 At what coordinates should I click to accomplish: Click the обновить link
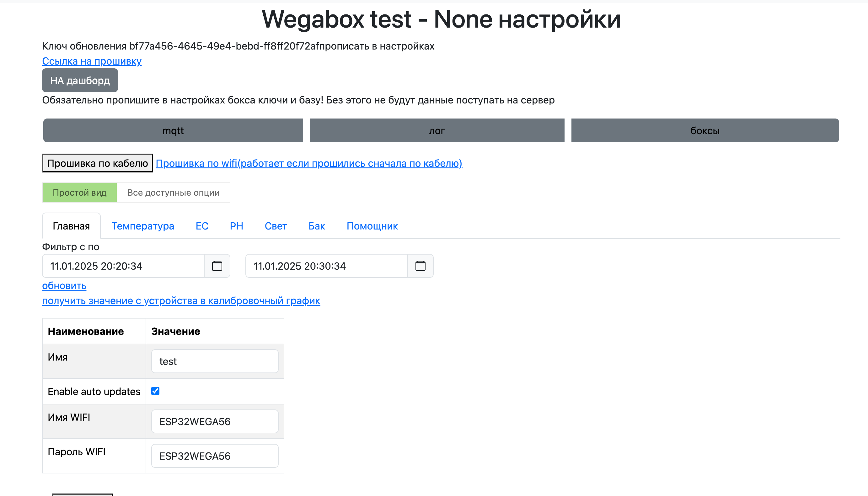click(64, 286)
